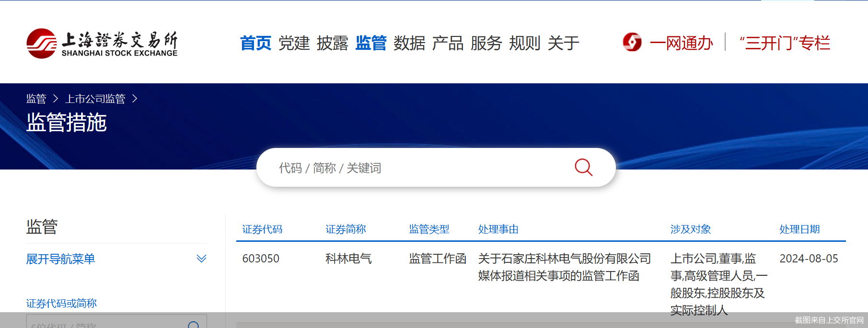Go to 上市公司监管 breadcrumb
This screenshot has height=328, width=868.
click(x=95, y=99)
